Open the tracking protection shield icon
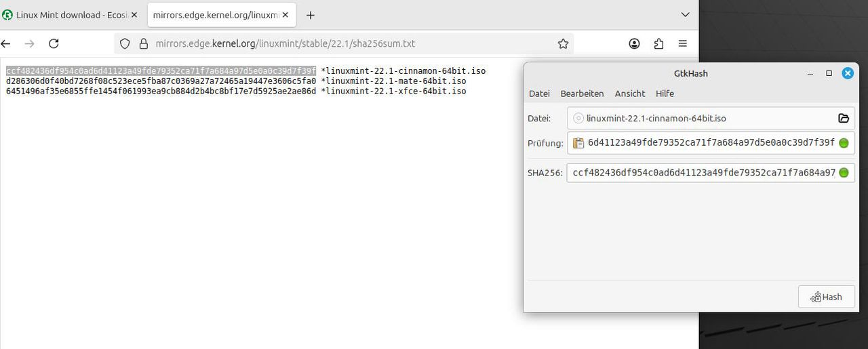Screen dimensions: 868x349 point(125,43)
